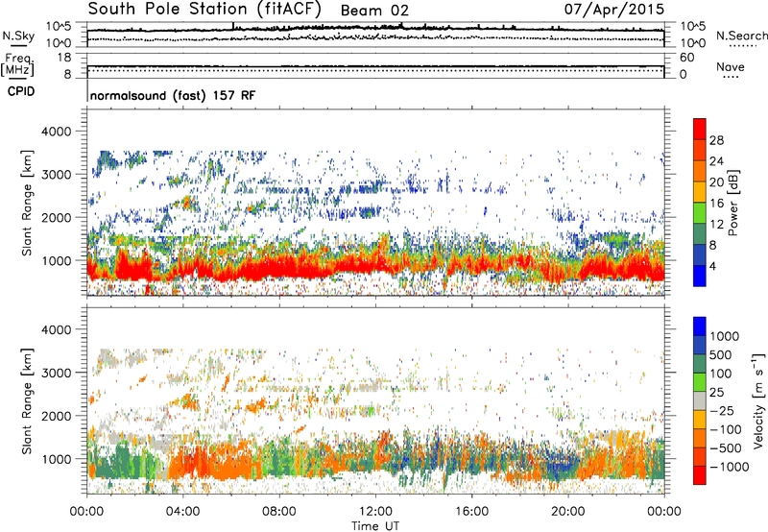Click the '04:00' time axis label
The height and width of the screenshot is (532, 768).
pyautogui.click(x=182, y=512)
